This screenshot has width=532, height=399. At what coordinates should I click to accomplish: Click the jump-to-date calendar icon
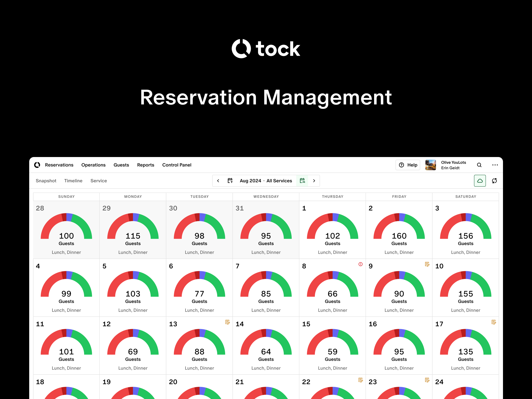[x=230, y=180]
